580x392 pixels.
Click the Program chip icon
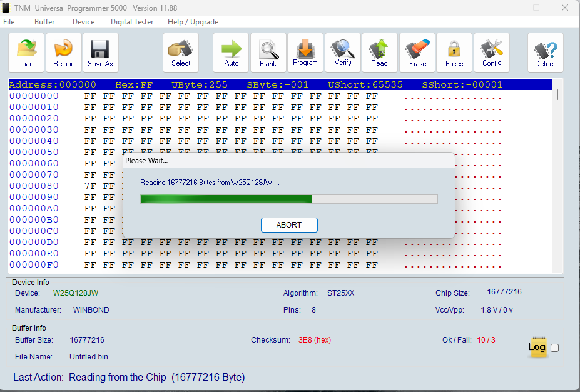[x=305, y=53]
